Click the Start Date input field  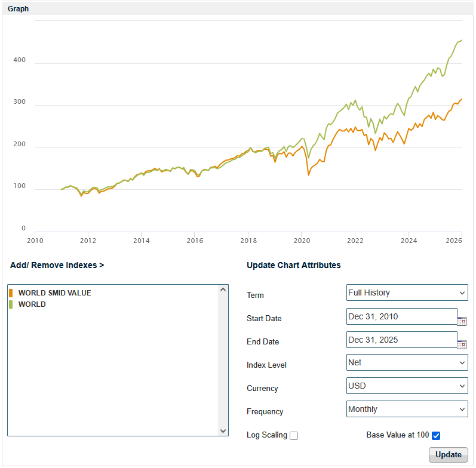pos(401,316)
